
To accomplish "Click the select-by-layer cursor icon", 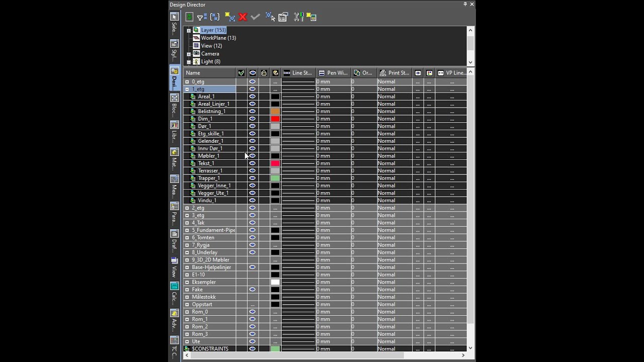I will pos(270,17).
